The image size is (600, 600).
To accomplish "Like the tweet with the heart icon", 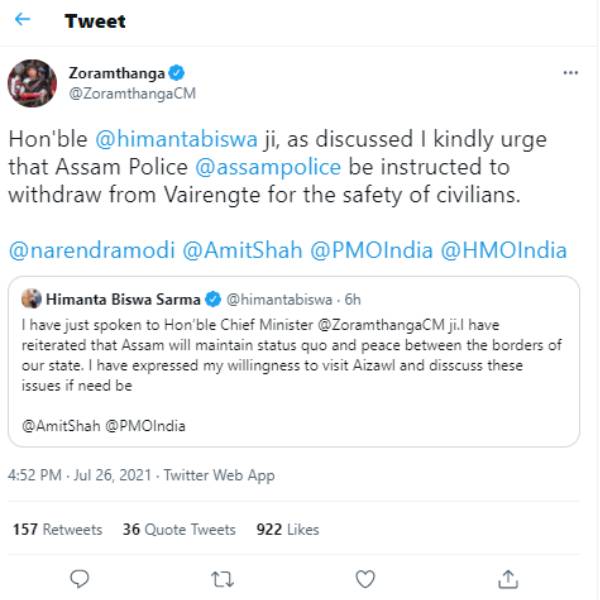I will coord(366,578).
